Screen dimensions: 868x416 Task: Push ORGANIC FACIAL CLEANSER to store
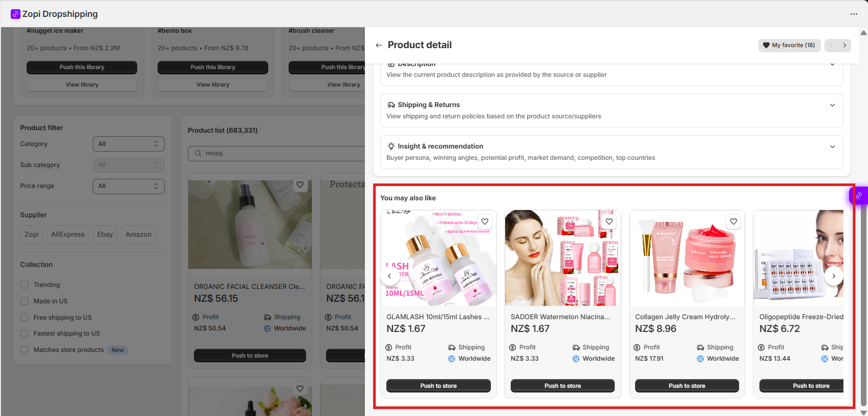click(250, 356)
